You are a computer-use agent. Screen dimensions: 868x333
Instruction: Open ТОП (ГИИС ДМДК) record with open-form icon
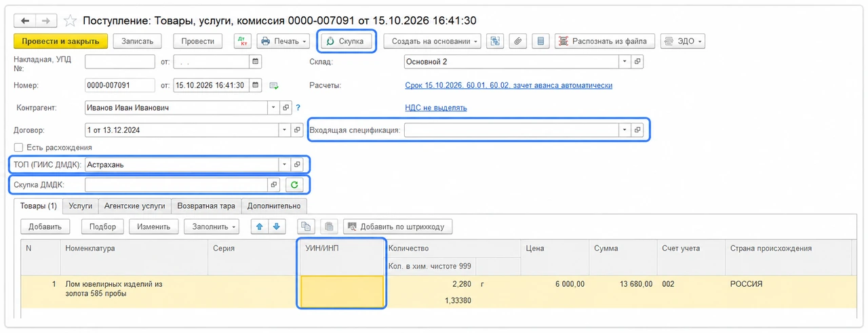click(x=297, y=164)
